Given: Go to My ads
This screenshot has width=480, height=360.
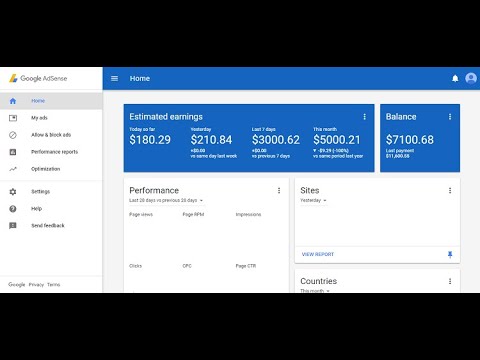Looking at the screenshot, I should [51, 118].
